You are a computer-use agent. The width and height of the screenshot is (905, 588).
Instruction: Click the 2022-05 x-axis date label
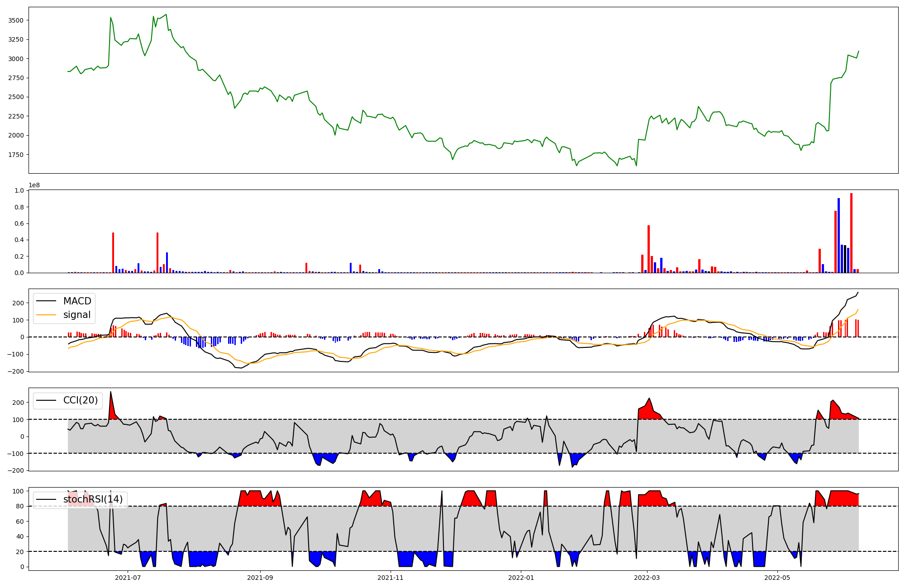(777, 578)
